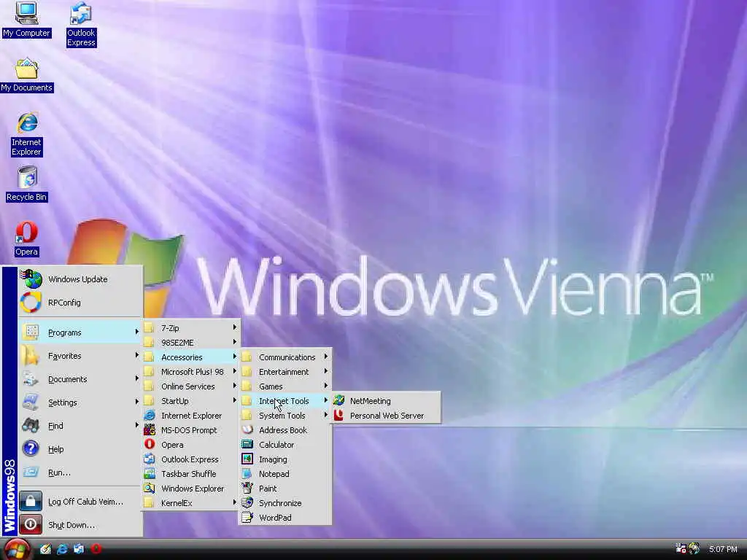Open the My Documents desktop folder icon

[x=27, y=75]
